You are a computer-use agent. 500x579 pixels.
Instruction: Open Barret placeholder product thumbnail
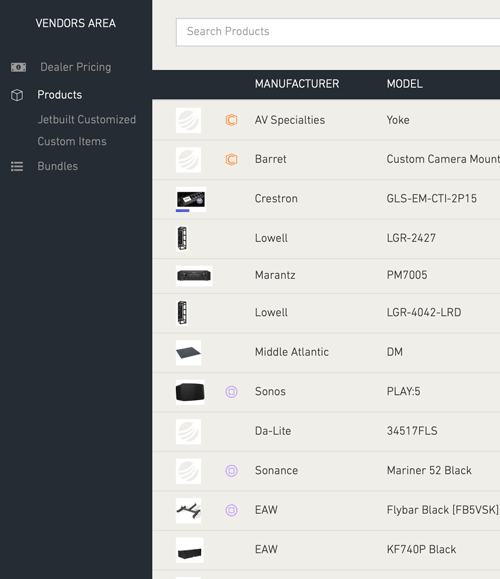tap(188, 160)
